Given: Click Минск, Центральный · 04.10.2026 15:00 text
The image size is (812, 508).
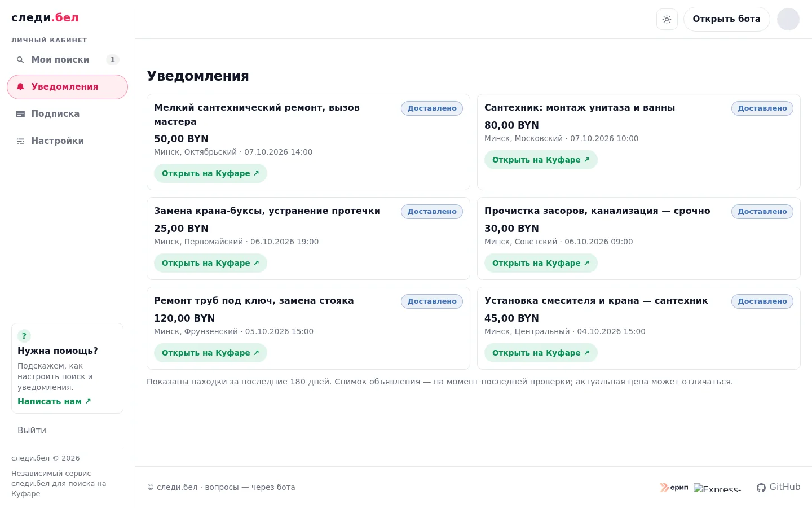Looking at the screenshot, I should (x=564, y=331).
